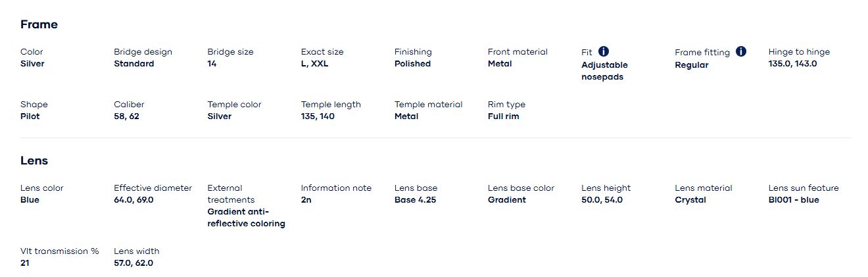868x277 pixels.
Task: Click the Temple length label
Action: (331, 105)
